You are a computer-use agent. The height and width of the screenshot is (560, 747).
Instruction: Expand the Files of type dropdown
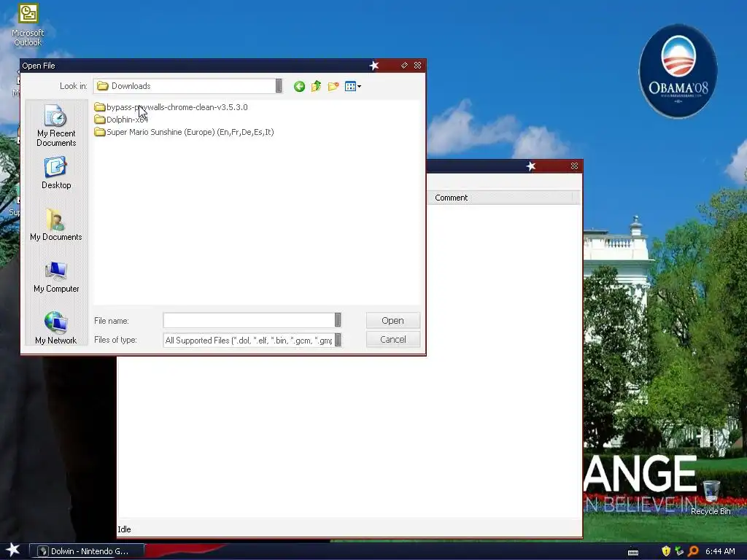[x=338, y=340]
